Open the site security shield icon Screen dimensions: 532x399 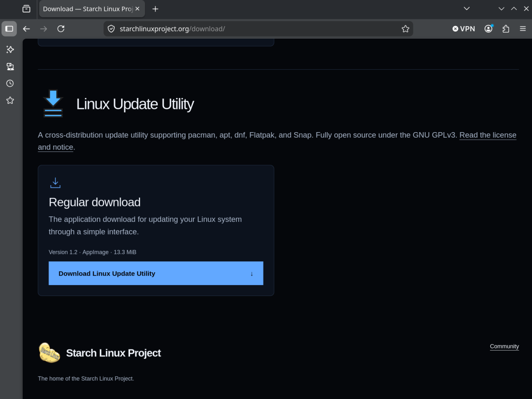pos(111,29)
